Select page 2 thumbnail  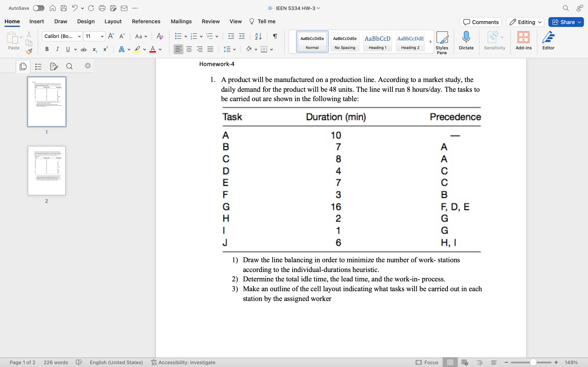click(x=47, y=170)
